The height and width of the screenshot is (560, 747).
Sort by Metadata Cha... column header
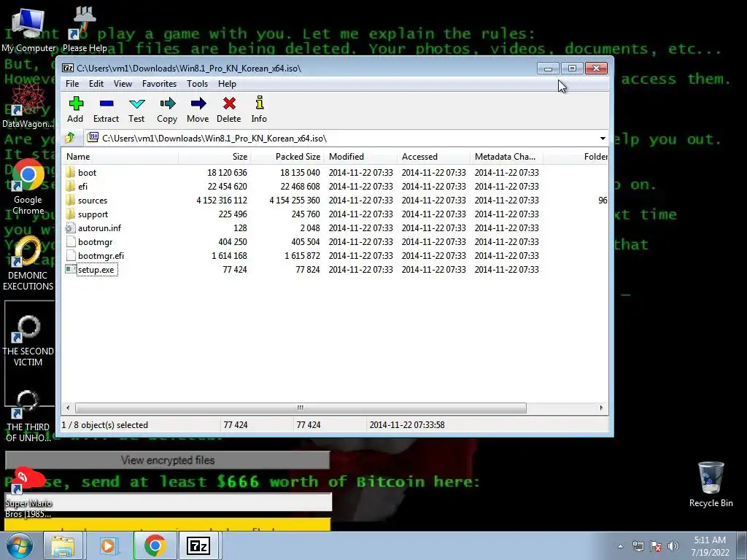(x=506, y=157)
